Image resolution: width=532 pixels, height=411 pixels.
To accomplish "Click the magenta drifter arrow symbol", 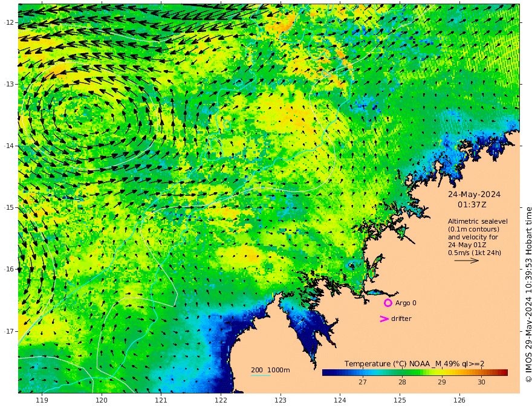I will click(384, 319).
